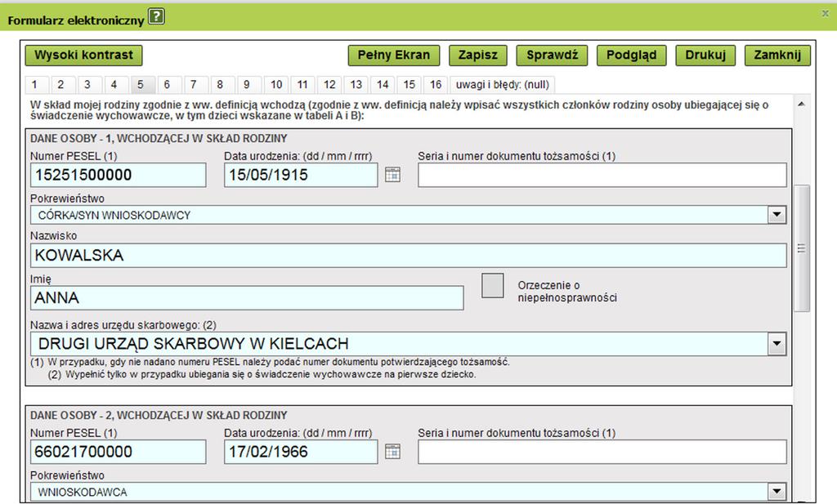The image size is (837, 504).
Task: Focus birth date field 15/05/1915
Action: (301, 175)
